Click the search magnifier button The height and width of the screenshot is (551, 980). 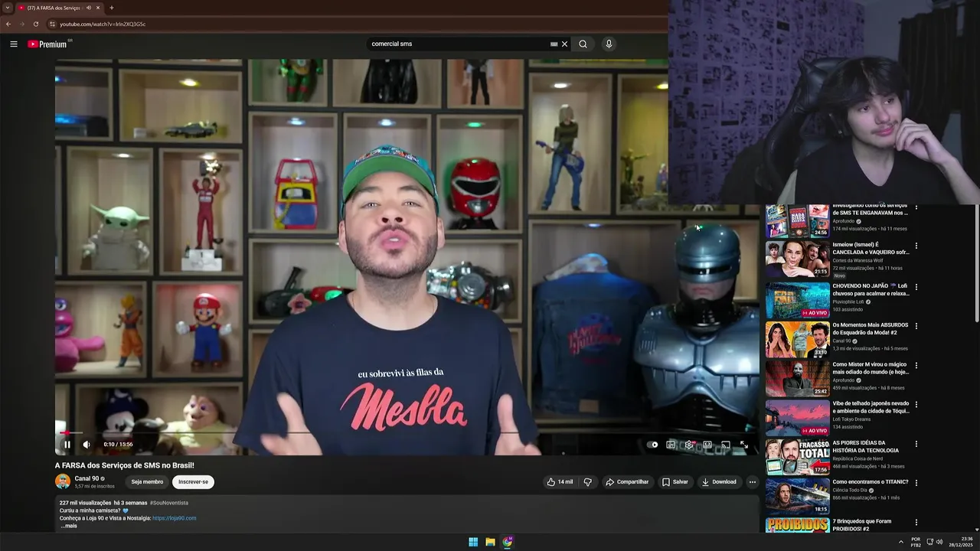coord(583,44)
